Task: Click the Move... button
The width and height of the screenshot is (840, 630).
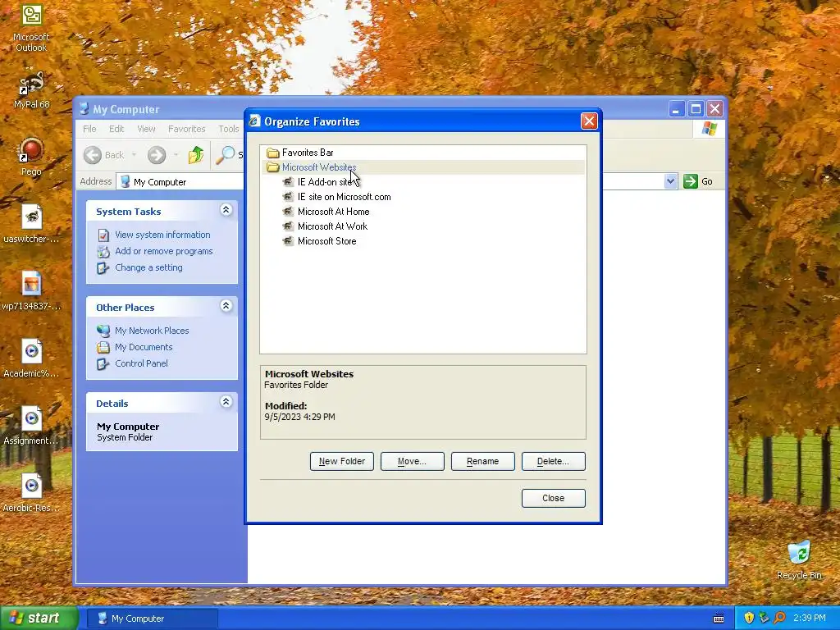Action: [x=413, y=461]
